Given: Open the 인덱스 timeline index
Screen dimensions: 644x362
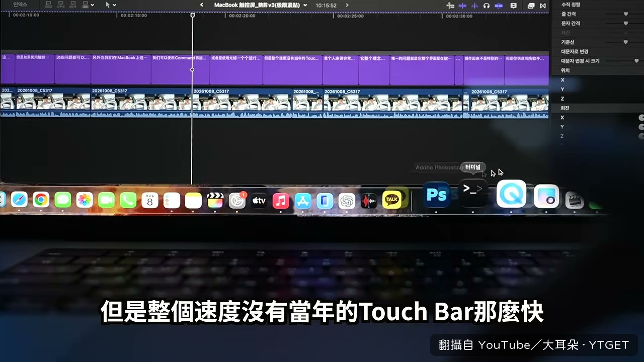Looking at the screenshot, I should [x=20, y=5].
